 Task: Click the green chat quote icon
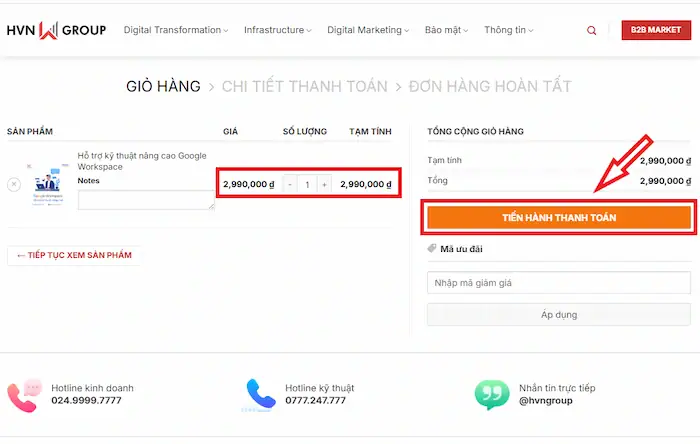[492, 394]
